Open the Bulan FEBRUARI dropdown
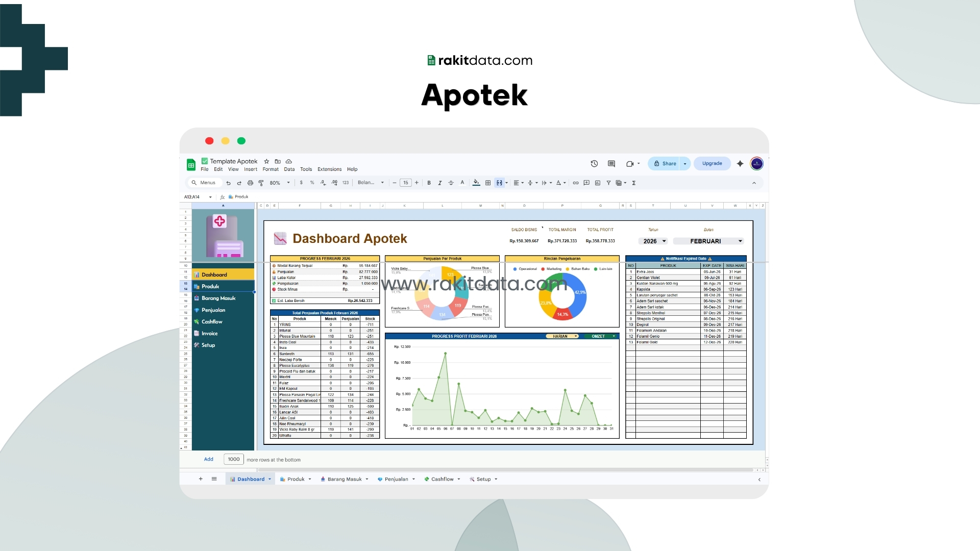 point(708,241)
